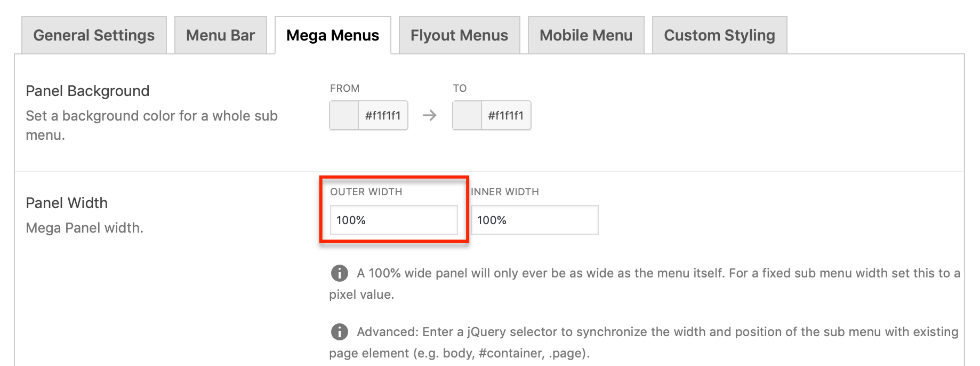980x366 pixels.
Task: Click the Panel Width setting title
Action: click(x=67, y=203)
